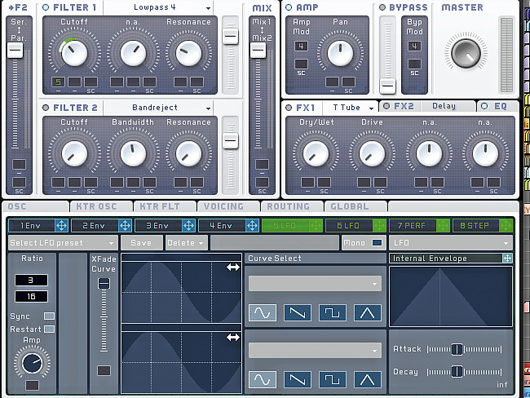
Task: Click the 7 PERF drag-assign crosshair icon
Action: [x=443, y=226]
